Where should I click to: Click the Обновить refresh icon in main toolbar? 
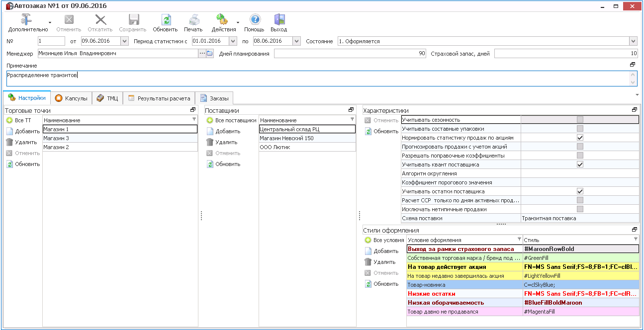point(165,23)
